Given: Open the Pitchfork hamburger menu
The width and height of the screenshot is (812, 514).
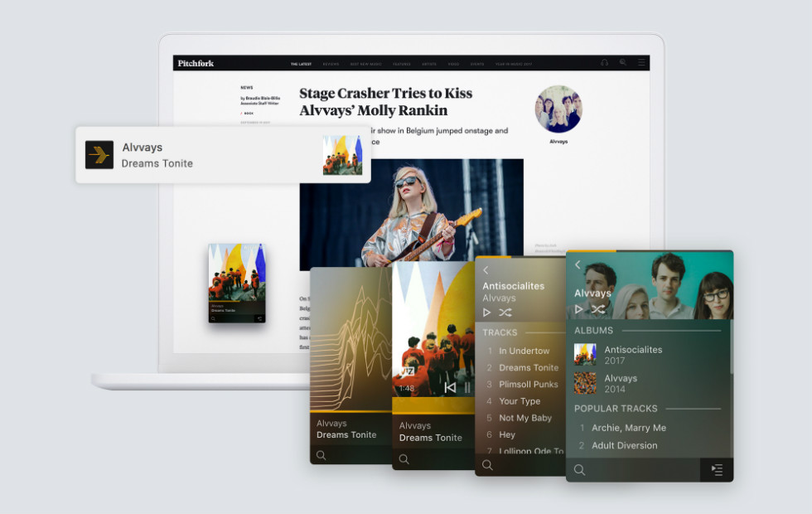Looking at the screenshot, I should click(641, 63).
